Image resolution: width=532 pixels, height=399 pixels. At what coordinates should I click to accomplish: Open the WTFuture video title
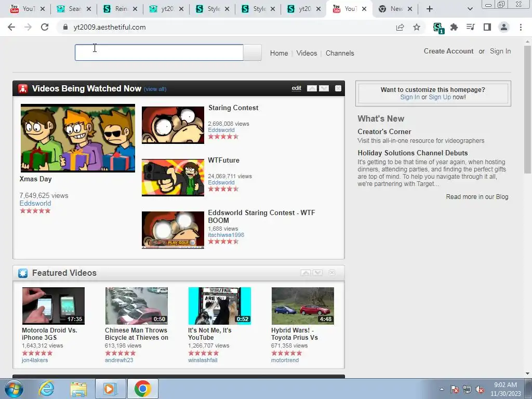pos(223,160)
